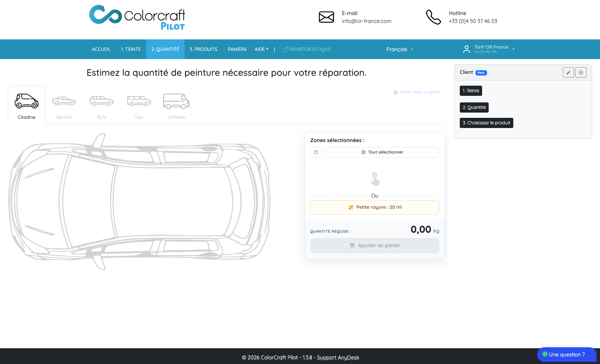Select the Berline vehicle tab
Screen dimensions: 600x364
(64, 105)
